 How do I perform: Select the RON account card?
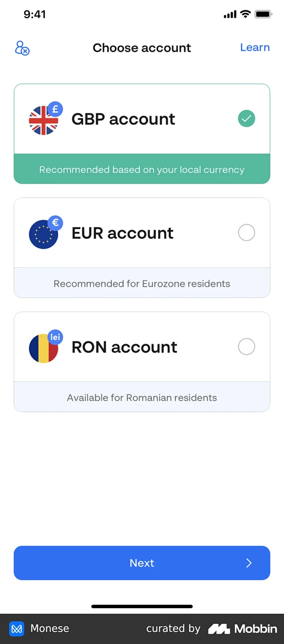[x=142, y=347]
